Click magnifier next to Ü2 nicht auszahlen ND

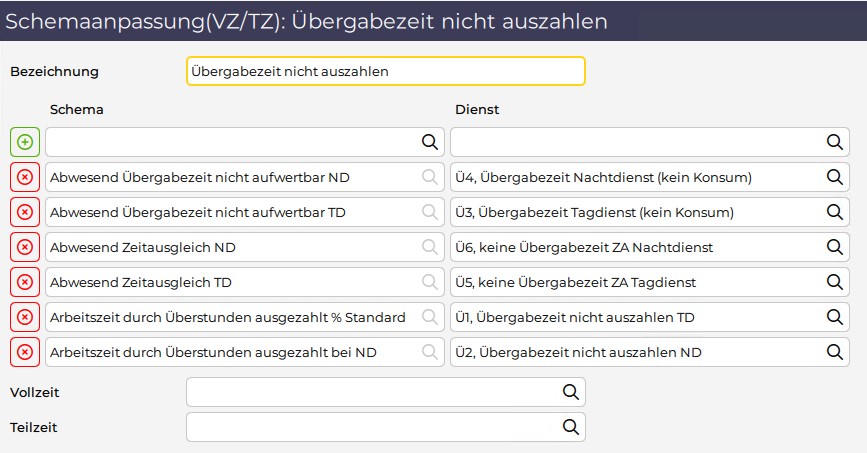pyautogui.click(x=834, y=352)
